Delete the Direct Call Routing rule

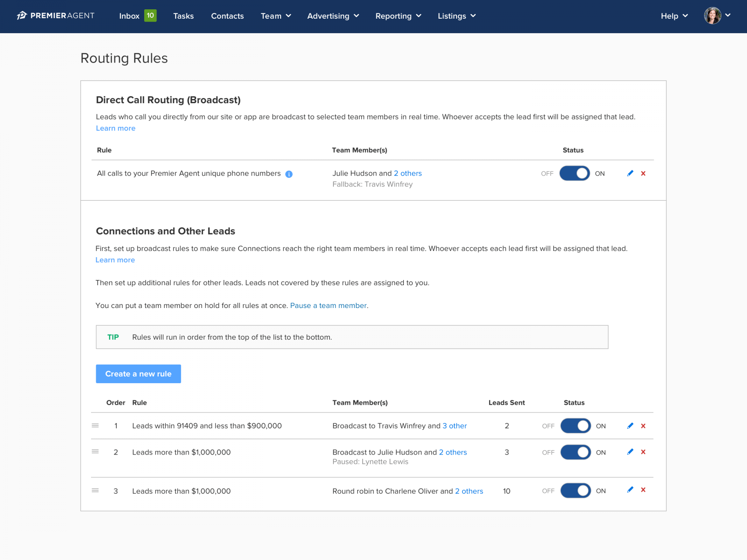click(x=643, y=173)
